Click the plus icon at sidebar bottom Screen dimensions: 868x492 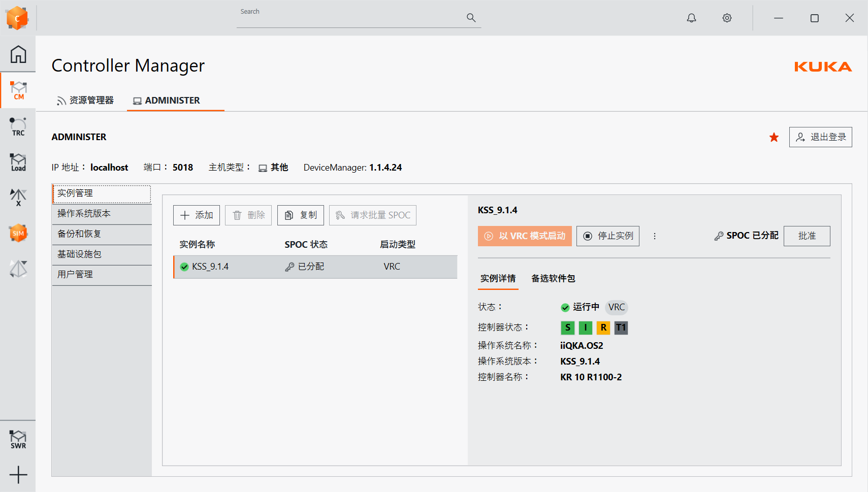[x=18, y=475]
